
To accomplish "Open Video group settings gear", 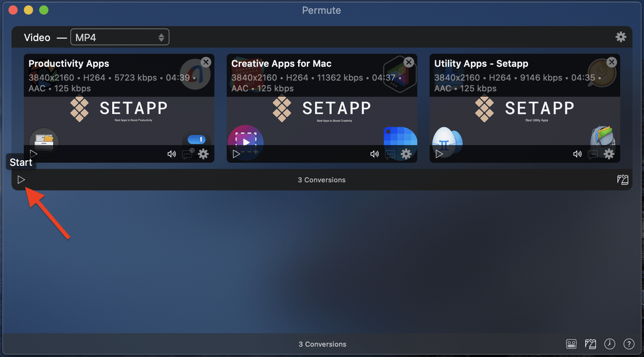I will [x=621, y=37].
